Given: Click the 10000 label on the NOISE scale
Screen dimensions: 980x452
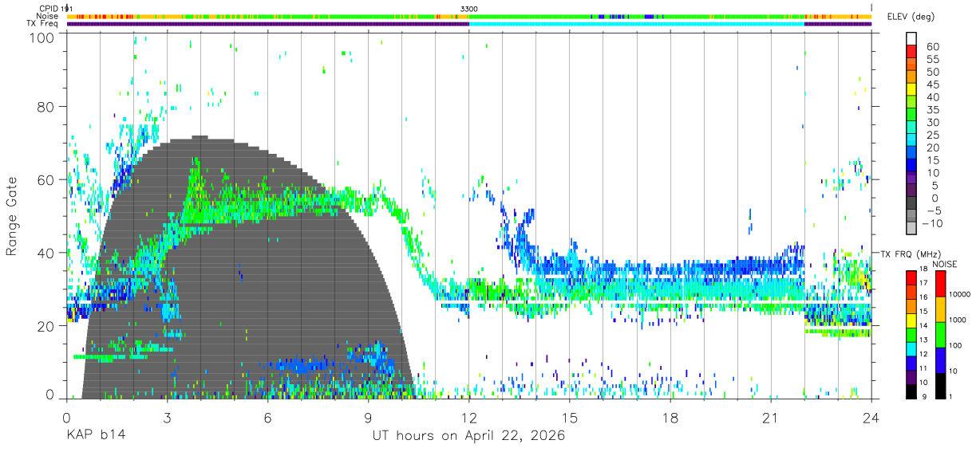Looking at the screenshot, I should pos(961,295).
